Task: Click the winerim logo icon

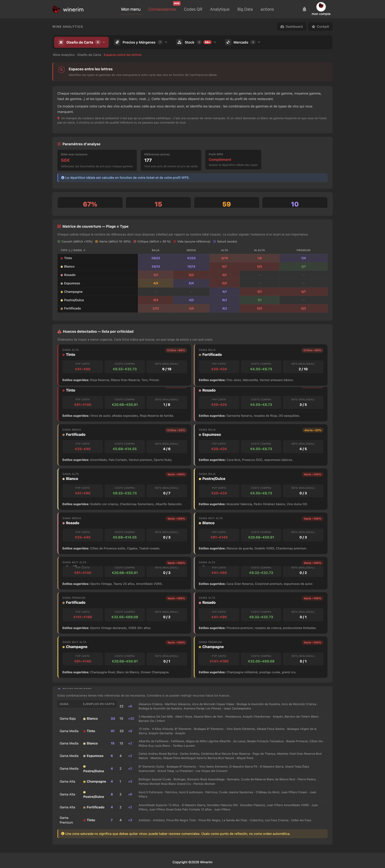Action: tap(56, 9)
